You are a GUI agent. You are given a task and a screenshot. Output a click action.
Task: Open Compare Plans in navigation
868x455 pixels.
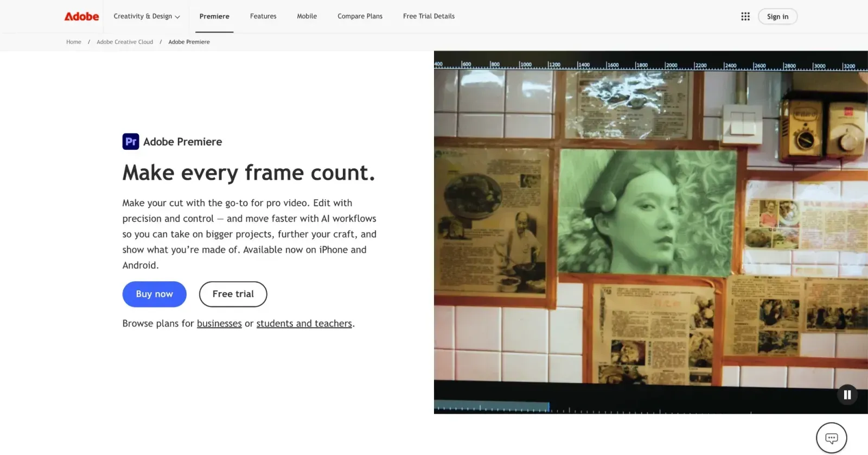click(360, 16)
